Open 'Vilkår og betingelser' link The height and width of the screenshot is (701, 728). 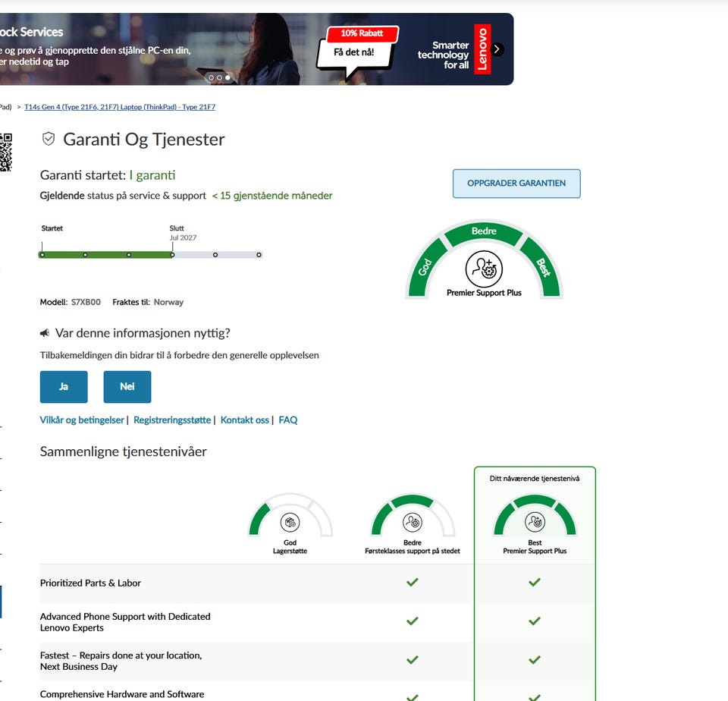pos(82,420)
